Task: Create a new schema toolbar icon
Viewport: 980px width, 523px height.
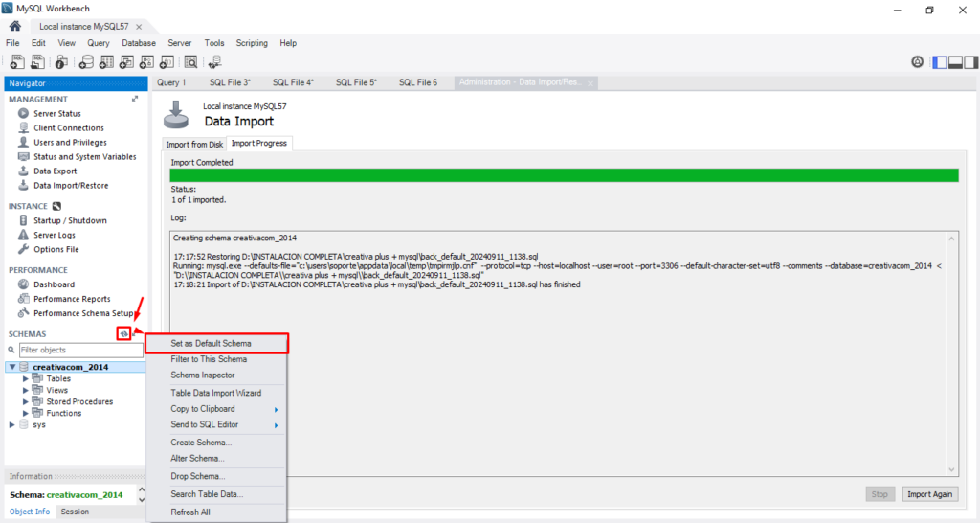Action: pyautogui.click(x=86, y=62)
